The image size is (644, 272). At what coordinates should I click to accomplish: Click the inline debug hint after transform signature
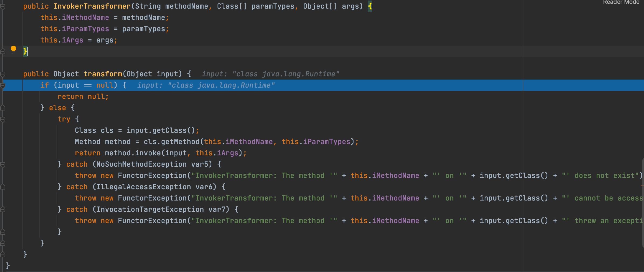(x=271, y=74)
